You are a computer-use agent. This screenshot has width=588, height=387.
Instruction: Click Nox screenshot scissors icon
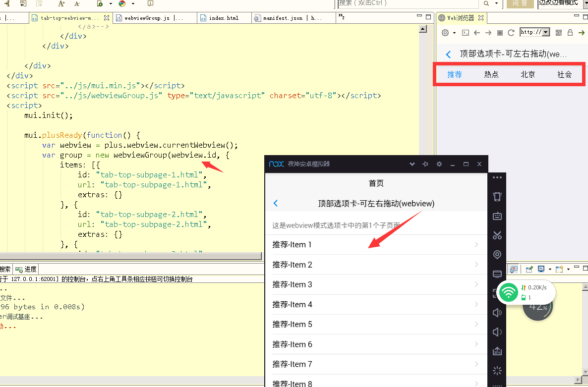(497, 235)
